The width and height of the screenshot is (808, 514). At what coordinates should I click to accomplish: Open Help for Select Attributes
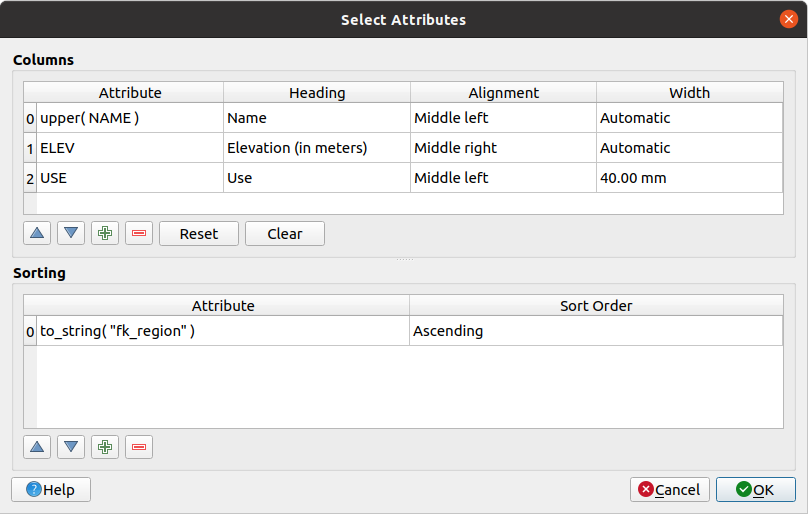click(x=51, y=489)
